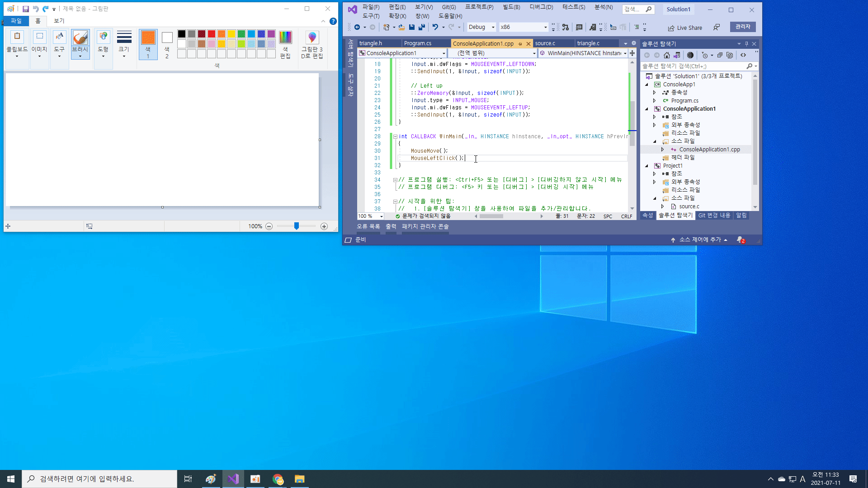The image size is (868, 488).
Task: Click Save All icon in Visual Studio toolbar
Action: 421,27
